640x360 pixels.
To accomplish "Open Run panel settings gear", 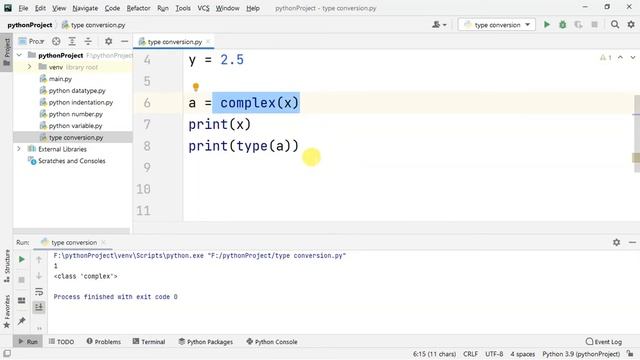I will click(616, 242).
